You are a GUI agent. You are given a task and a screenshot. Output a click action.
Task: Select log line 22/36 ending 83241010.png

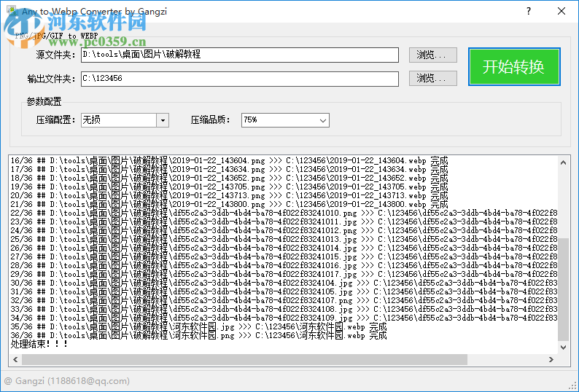click(284, 213)
